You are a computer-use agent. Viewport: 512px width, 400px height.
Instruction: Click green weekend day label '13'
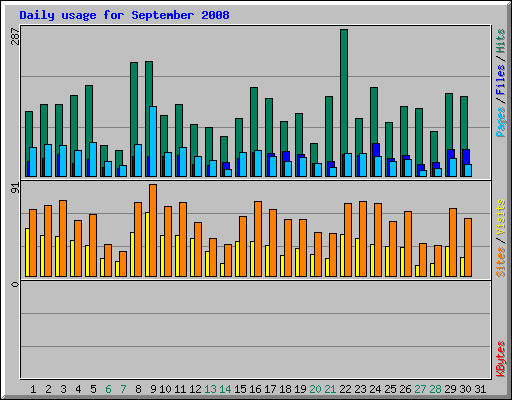point(210,389)
